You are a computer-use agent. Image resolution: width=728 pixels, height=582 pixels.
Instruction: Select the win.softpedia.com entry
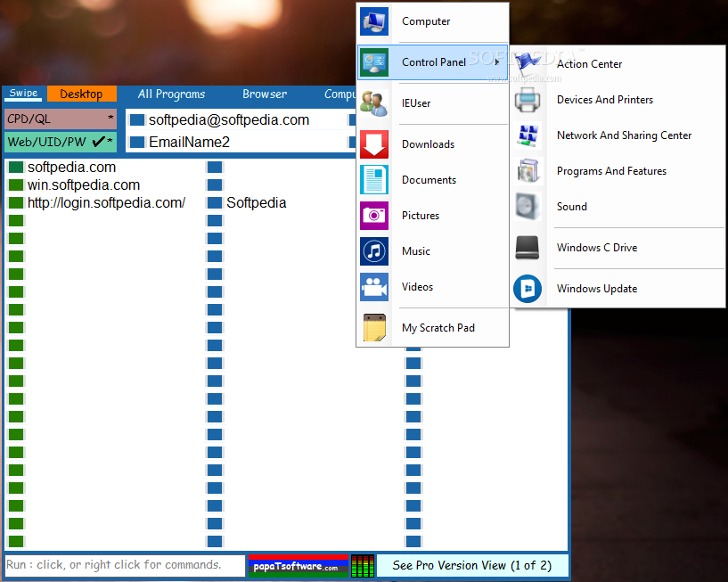click(84, 184)
